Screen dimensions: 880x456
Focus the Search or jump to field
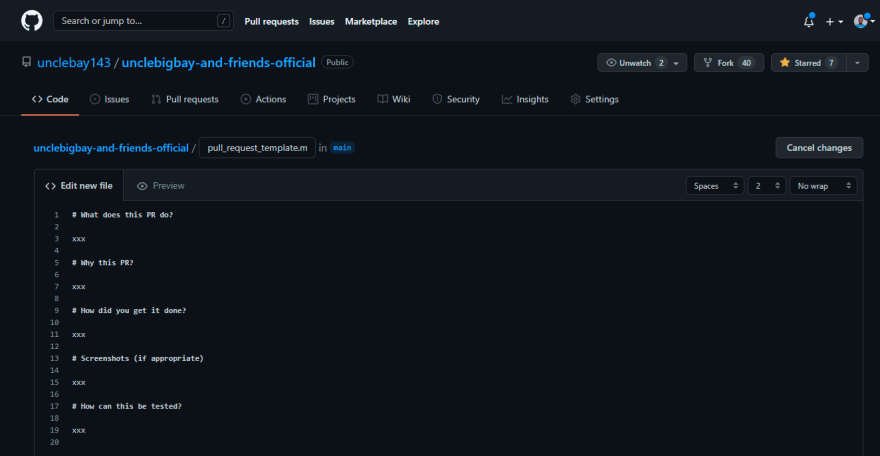(143, 21)
